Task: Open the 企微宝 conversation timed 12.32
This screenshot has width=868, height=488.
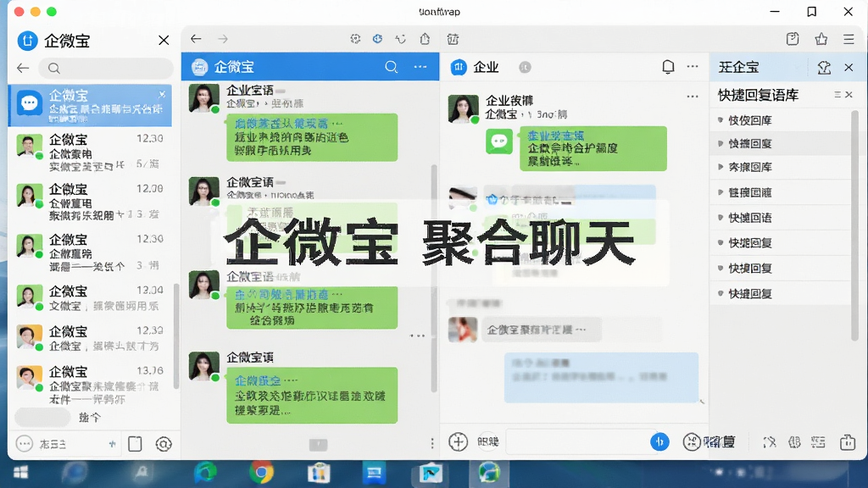Action: [91, 337]
